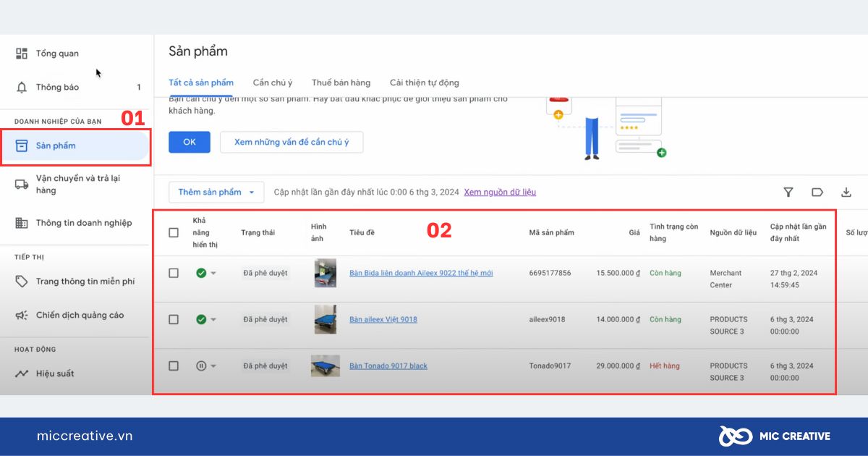
Task: Open Hiệu suất chart icon in sidebar
Action: [22, 373]
